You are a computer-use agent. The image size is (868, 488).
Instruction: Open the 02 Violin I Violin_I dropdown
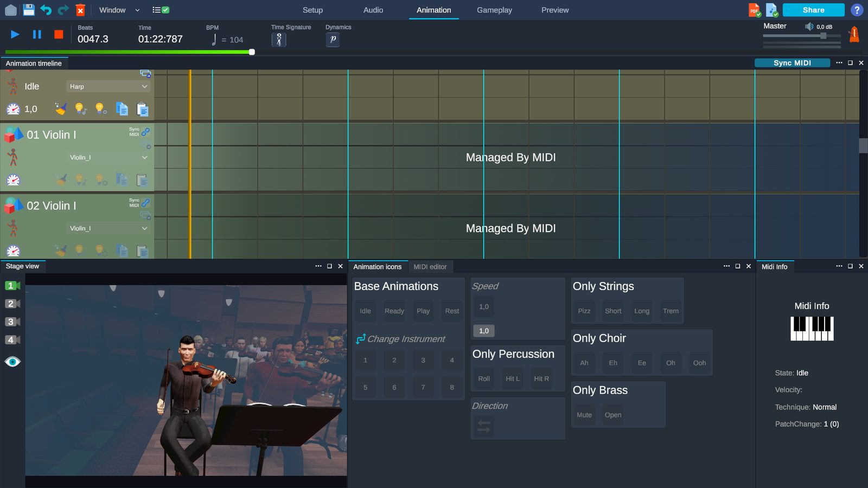point(108,228)
